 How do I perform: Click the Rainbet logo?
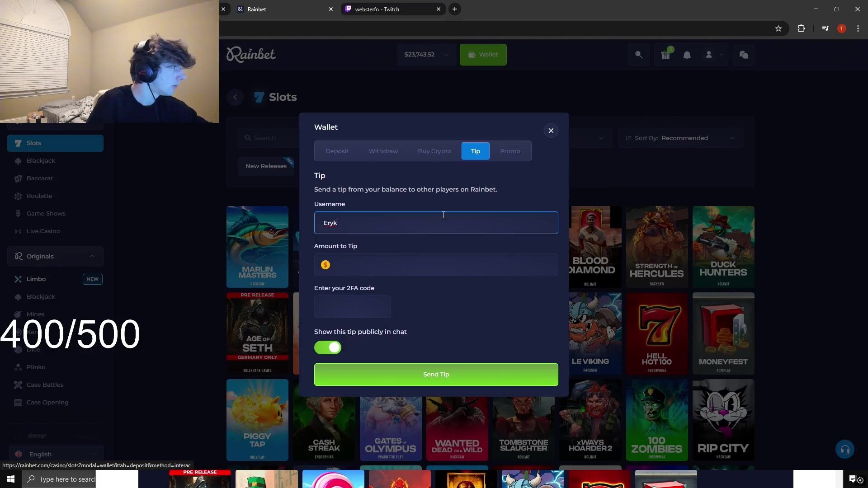(x=251, y=54)
